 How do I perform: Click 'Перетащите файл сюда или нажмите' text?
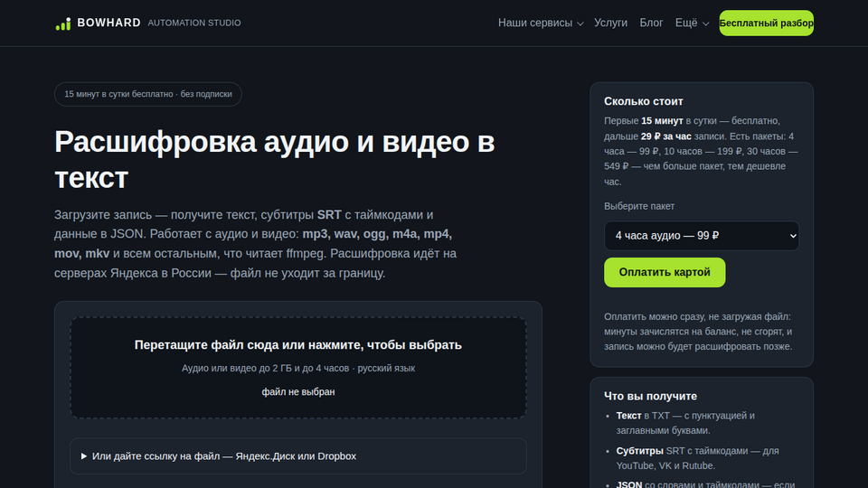tap(297, 344)
